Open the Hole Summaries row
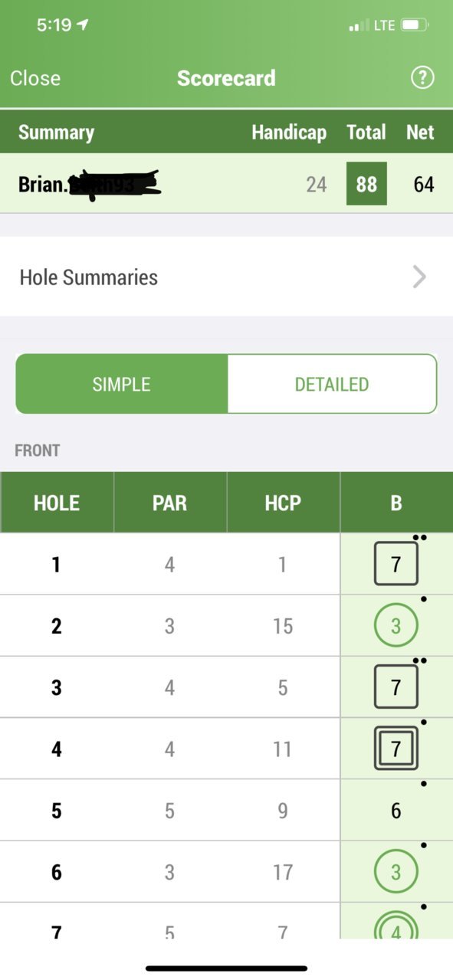The image size is (453, 980). 226,277
